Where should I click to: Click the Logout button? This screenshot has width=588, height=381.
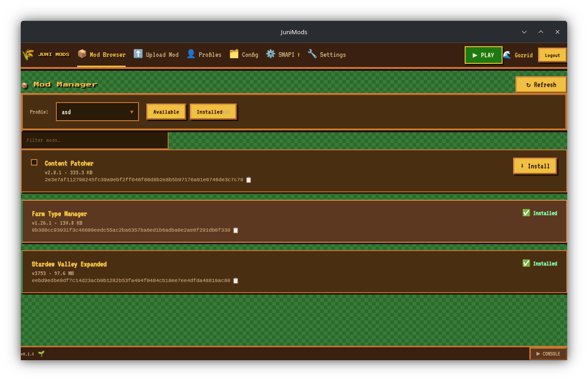[552, 55]
